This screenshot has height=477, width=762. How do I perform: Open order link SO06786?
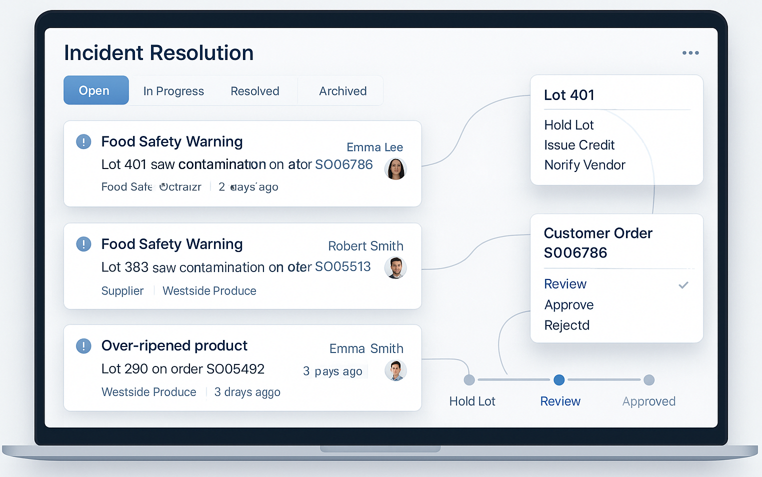[344, 165]
